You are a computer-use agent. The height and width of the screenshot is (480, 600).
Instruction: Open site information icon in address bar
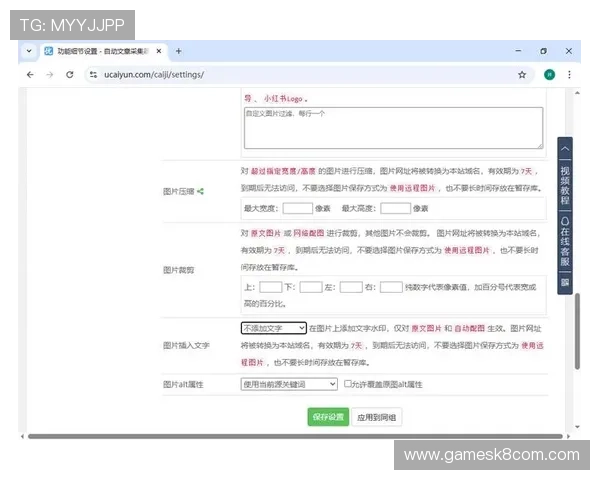click(x=93, y=75)
